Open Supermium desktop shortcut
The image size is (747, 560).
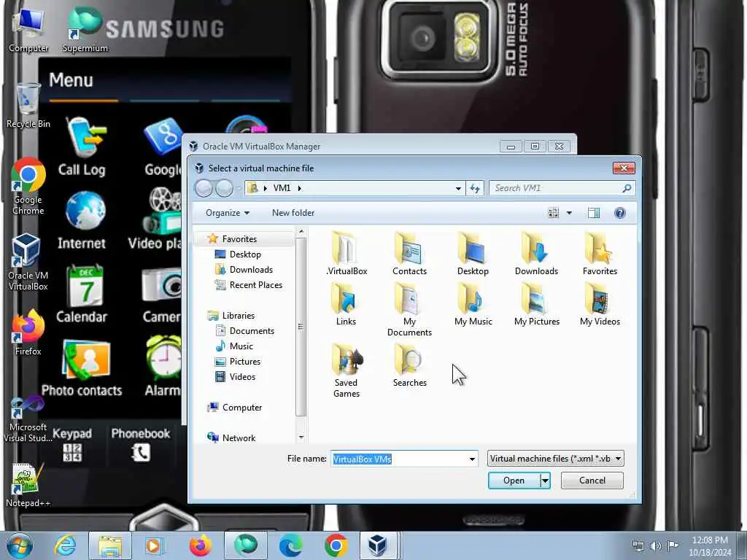(85, 30)
